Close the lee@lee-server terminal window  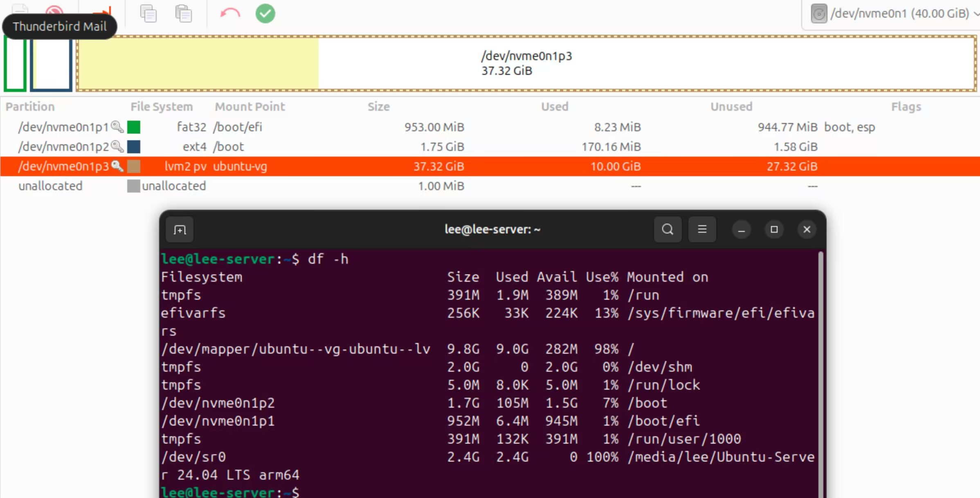[807, 230]
